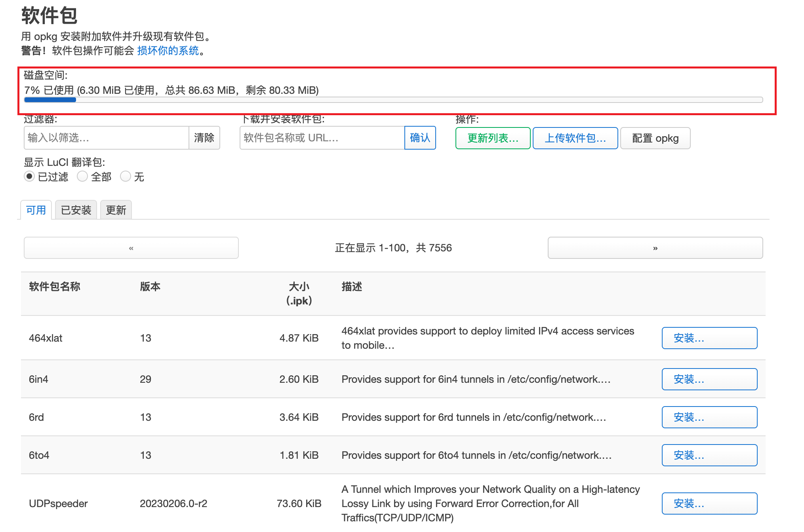Go to previous page with « button
Screen dimensions: 804x532
pyautogui.click(x=131, y=248)
